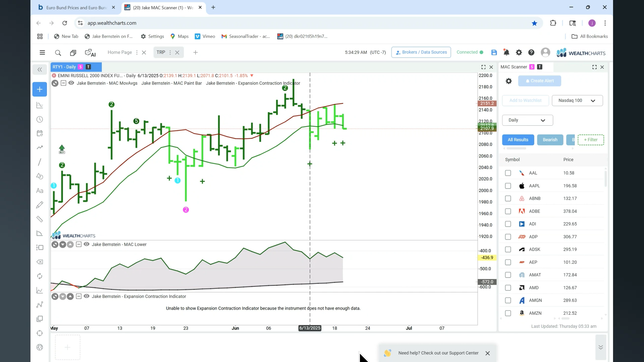The image size is (644, 362).
Task: Collapse the top chart indicator legend
Action: 63,83
